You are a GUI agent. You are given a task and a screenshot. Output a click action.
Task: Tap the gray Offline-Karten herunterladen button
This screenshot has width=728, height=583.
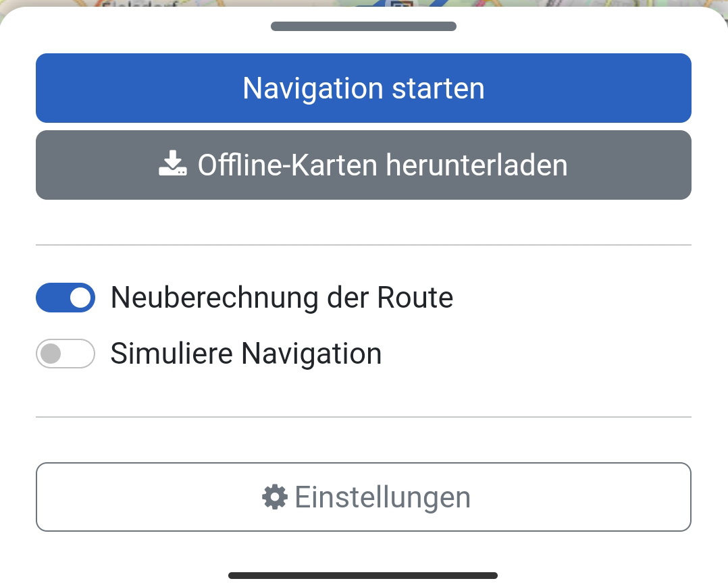click(x=363, y=165)
